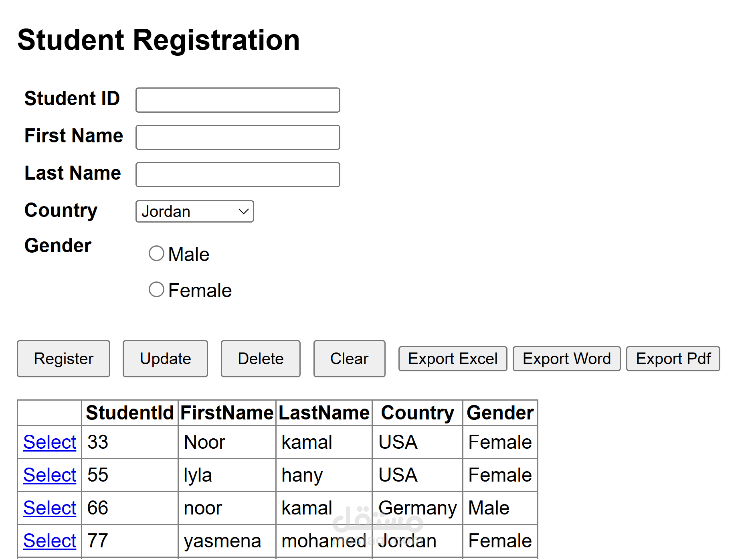Image resolution: width=756 pixels, height=559 pixels.
Task: Export the table using Export Excel
Action: (x=453, y=359)
